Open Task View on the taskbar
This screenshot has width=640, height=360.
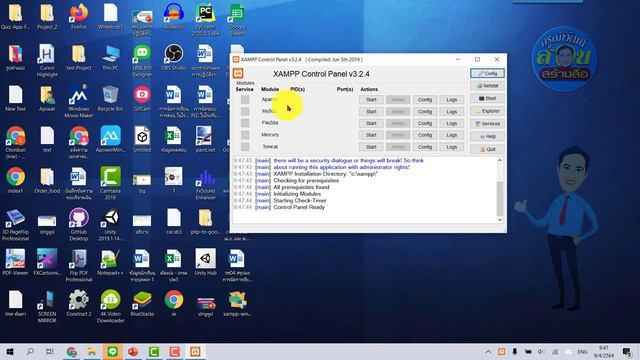[50, 351]
